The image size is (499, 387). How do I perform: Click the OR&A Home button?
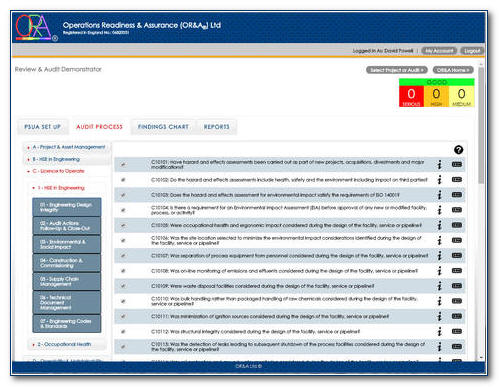[453, 70]
